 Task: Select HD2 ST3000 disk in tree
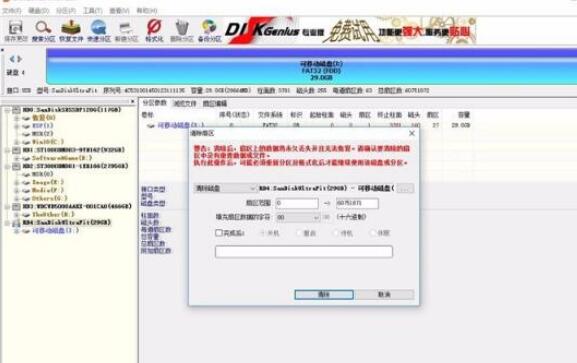pos(75,166)
